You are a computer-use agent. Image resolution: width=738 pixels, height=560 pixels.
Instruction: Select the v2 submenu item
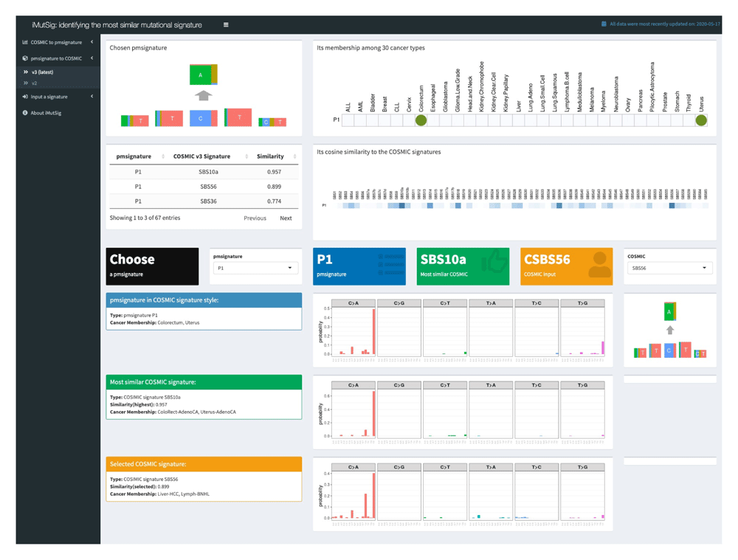[x=34, y=83]
